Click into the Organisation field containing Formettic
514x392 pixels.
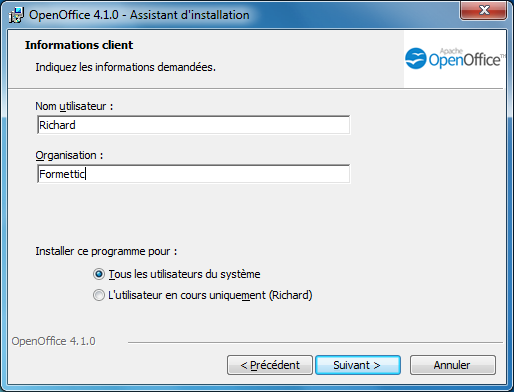click(x=194, y=174)
